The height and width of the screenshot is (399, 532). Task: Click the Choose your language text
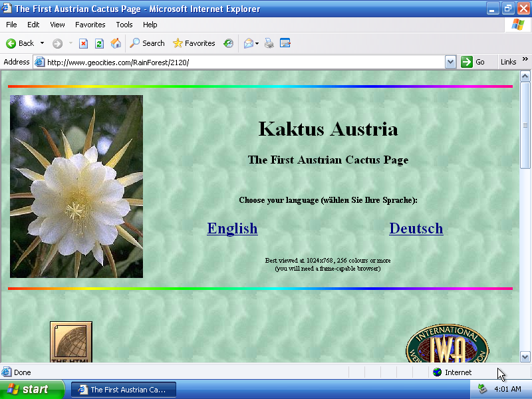(x=328, y=200)
